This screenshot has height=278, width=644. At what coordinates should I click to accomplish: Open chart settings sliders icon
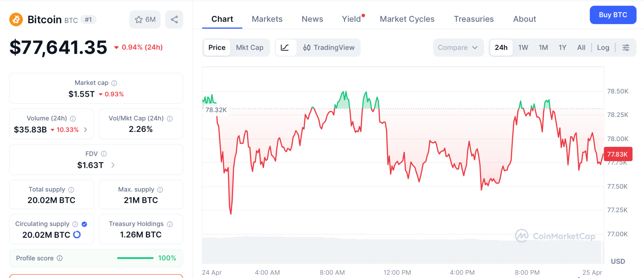pyautogui.click(x=626, y=47)
